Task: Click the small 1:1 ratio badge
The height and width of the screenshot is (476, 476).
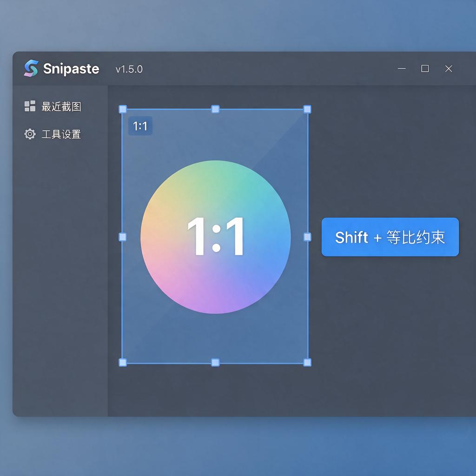Action: pos(140,126)
